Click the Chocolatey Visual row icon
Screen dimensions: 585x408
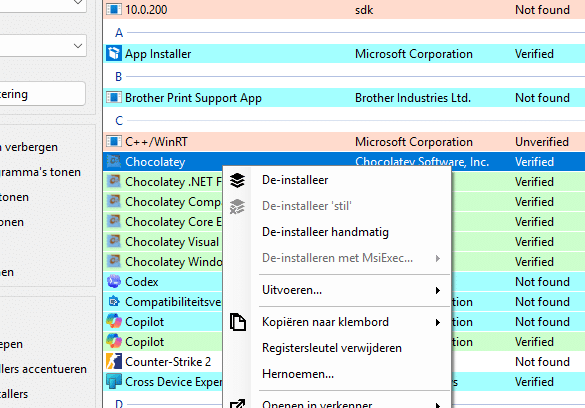(114, 241)
